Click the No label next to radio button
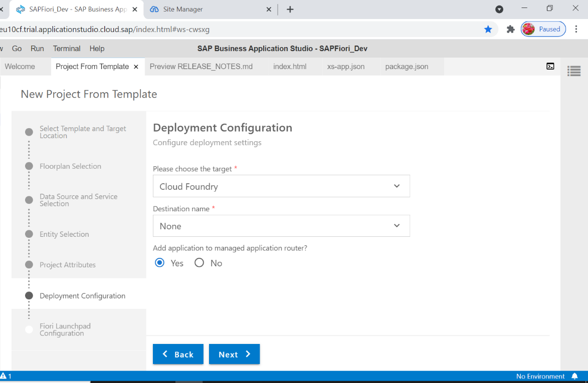 coord(217,263)
